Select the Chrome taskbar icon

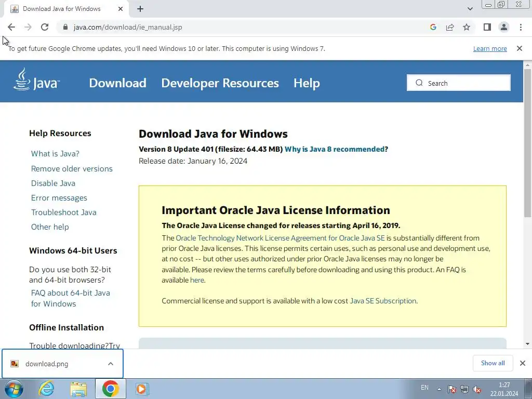tap(110, 389)
